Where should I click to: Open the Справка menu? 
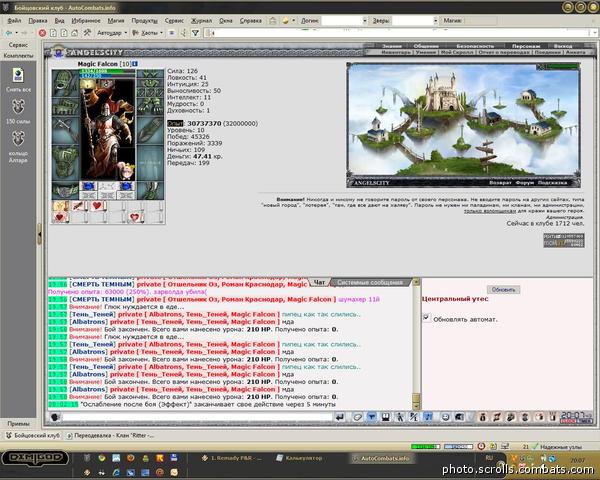pos(251,21)
